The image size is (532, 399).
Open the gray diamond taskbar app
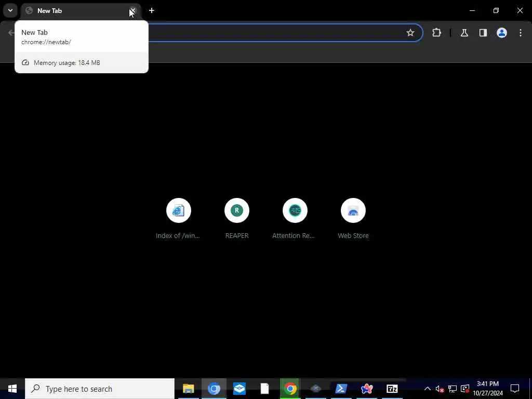coord(315,389)
